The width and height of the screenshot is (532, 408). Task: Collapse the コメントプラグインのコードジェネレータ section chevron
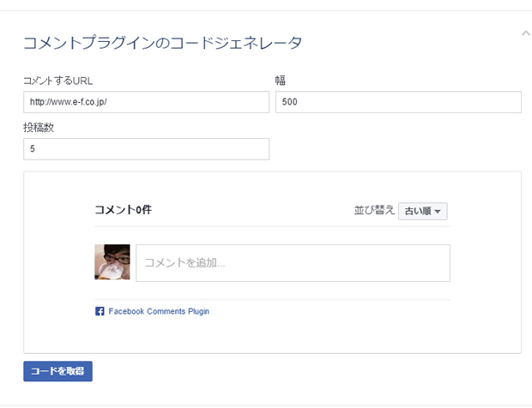(x=524, y=33)
